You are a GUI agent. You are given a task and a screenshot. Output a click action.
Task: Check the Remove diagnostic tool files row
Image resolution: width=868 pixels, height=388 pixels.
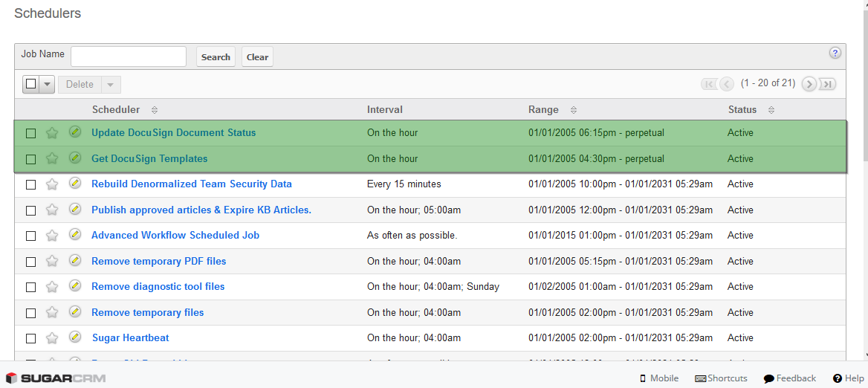coord(31,287)
